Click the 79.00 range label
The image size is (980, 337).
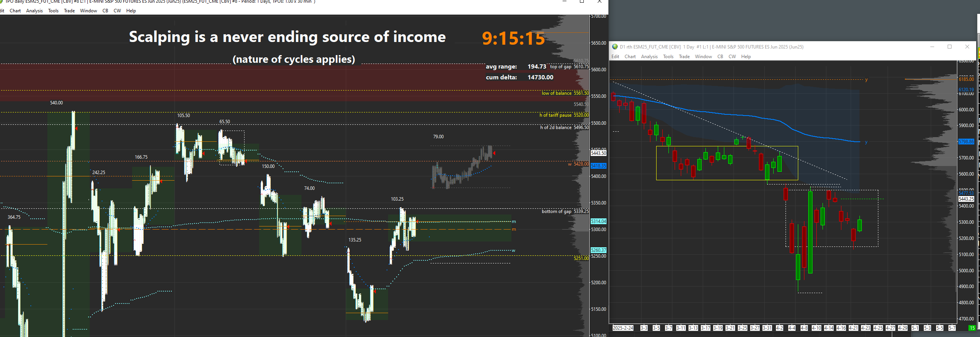pos(438,137)
